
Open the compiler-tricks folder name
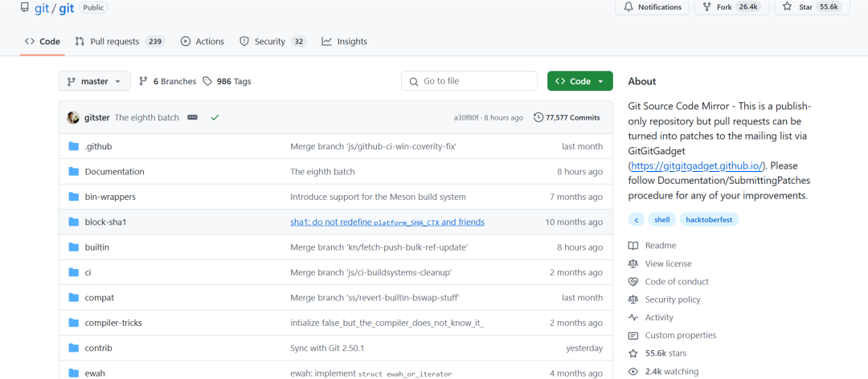tap(113, 323)
